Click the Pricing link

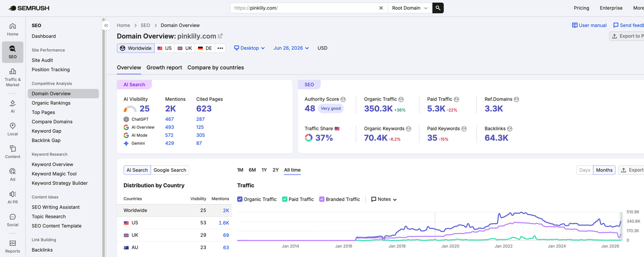point(581,8)
